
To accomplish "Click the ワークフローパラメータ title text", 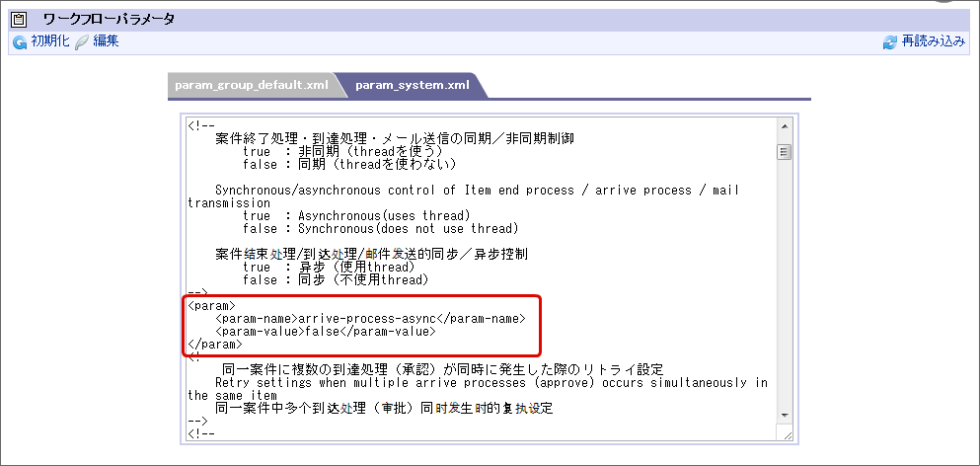I will [109, 19].
